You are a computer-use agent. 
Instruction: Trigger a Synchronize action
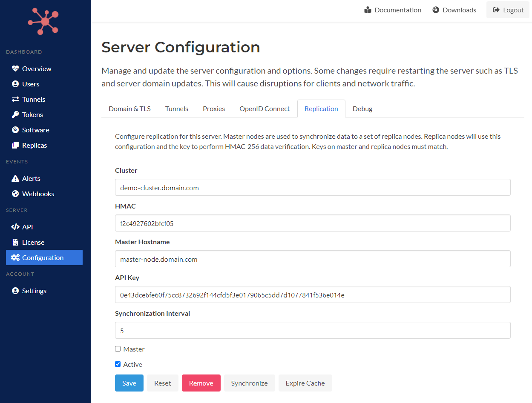(x=249, y=383)
